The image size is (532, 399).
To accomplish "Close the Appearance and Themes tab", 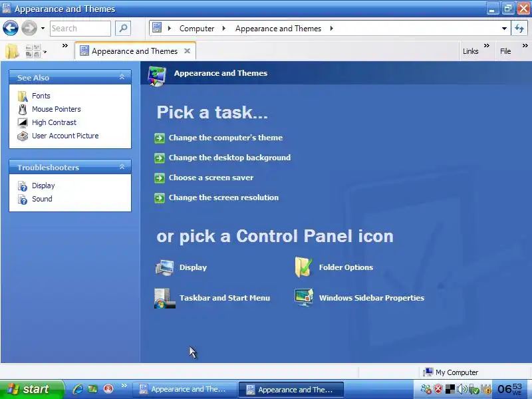I will (x=187, y=51).
